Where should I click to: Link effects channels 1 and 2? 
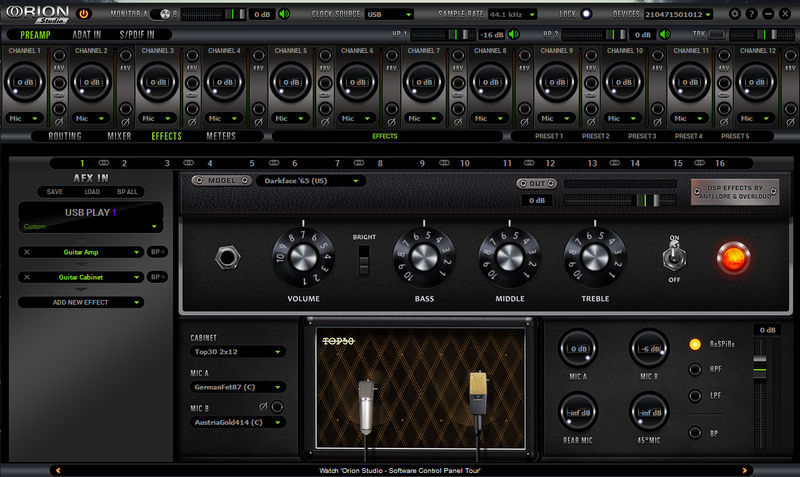click(x=104, y=163)
